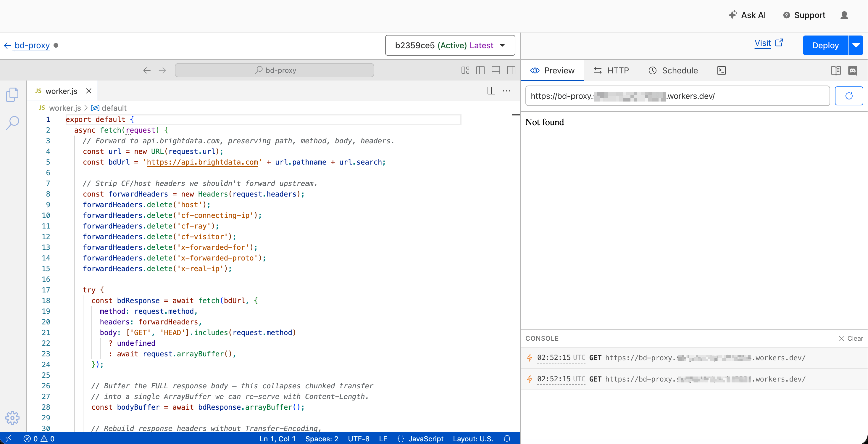Viewport: 868px width, 444px height.
Task: Click the remote window status bar icon
Action: [8, 439]
